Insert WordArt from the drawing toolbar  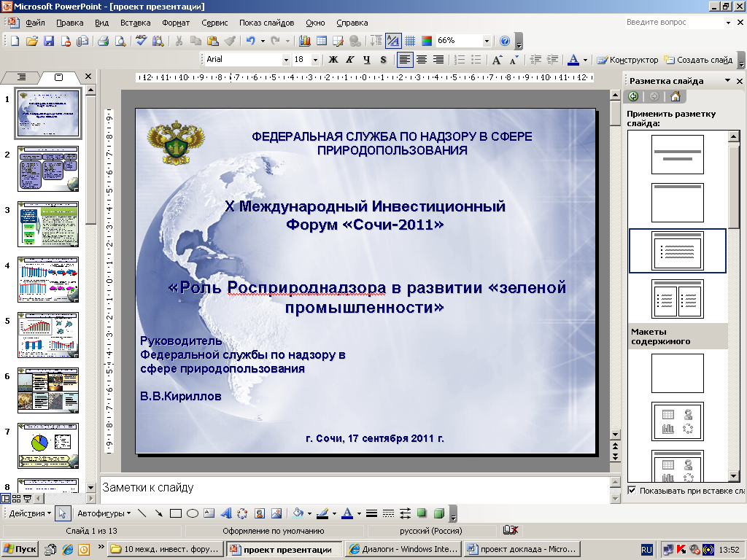click(225, 513)
